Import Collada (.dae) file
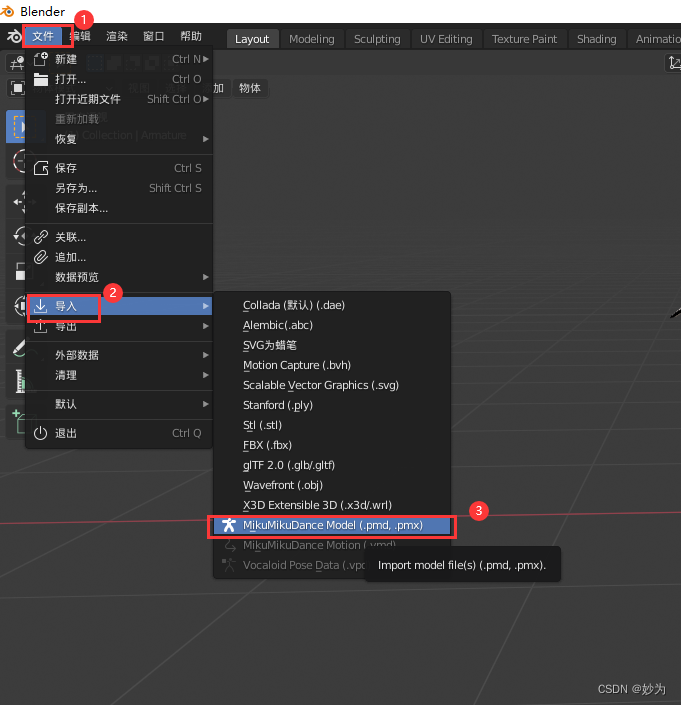 [x=332, y=305]
